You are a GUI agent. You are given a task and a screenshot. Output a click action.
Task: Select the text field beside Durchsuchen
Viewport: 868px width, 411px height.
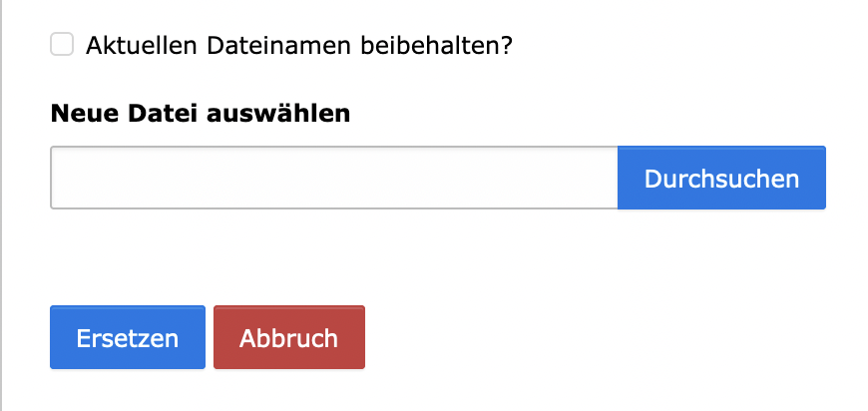pos(334,179)
